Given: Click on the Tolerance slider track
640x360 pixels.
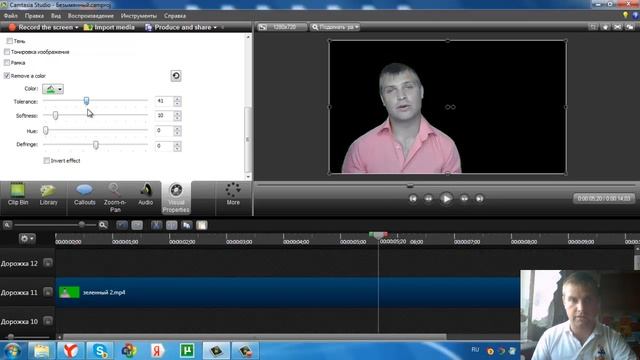Looking at the screenshot, I should tap(95, 100).
